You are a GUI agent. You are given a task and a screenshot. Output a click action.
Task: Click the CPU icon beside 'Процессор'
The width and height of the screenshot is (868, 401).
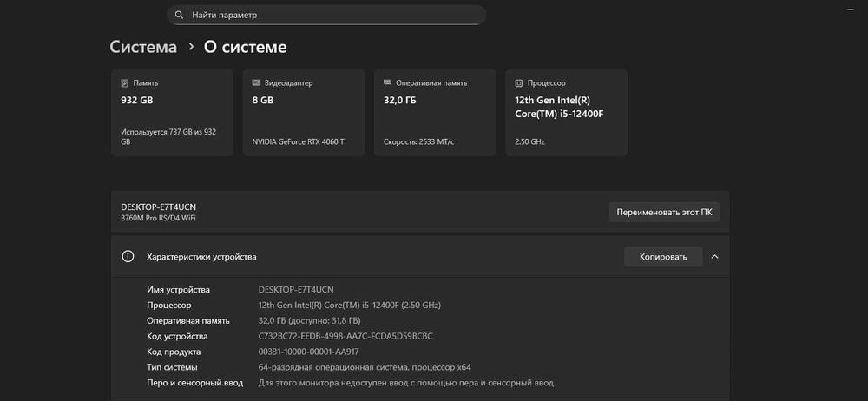(519, 83)
